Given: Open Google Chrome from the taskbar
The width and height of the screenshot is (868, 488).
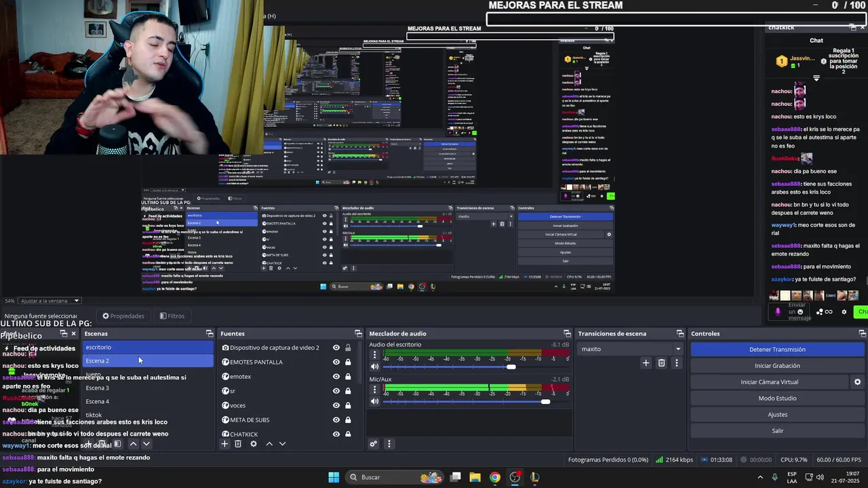Looking at the screenshot, I should tap(495, 477).
